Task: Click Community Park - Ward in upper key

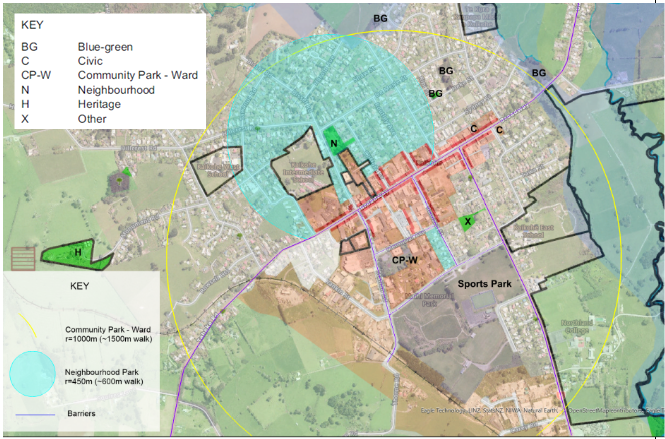Action: coord(138,75)
